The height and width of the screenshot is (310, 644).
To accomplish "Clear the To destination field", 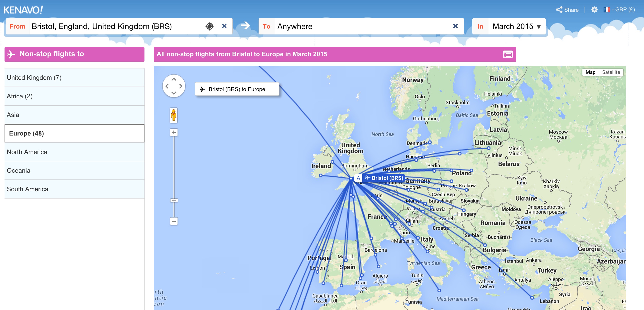I will point(455,26).
